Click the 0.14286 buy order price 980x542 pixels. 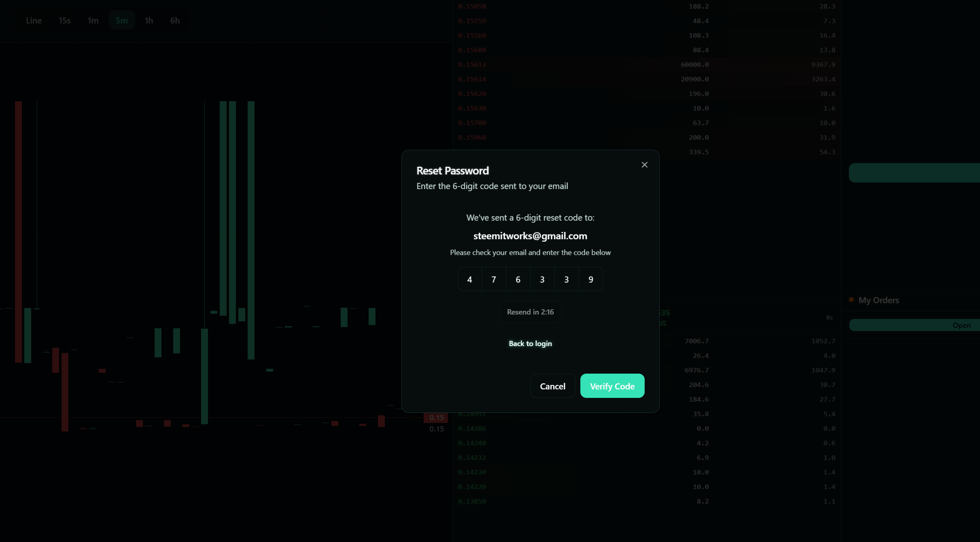pyautogui.click(x=472, y=428)
